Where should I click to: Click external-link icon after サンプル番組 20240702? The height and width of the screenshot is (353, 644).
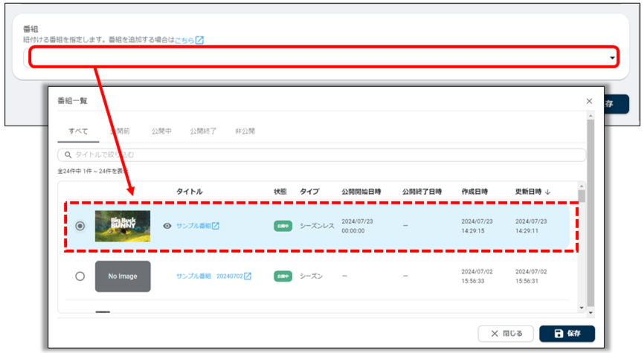[x=248, y=276]
